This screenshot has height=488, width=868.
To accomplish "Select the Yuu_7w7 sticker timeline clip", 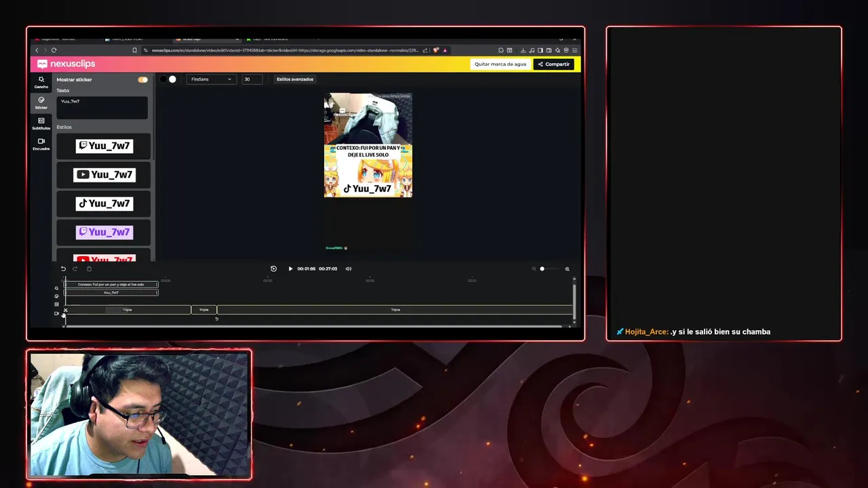I will tap(111, 293).
